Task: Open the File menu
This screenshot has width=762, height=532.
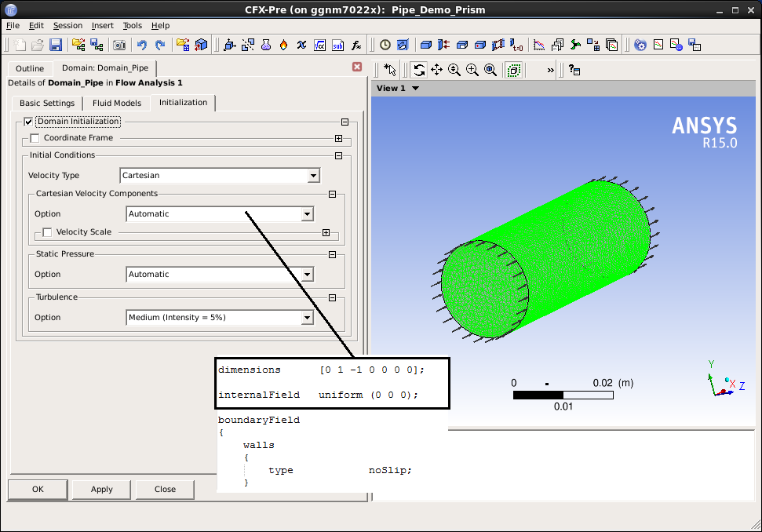Action: 13,26
